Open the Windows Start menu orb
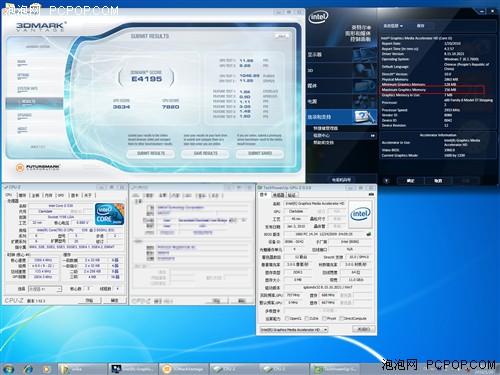 [8, 369]
